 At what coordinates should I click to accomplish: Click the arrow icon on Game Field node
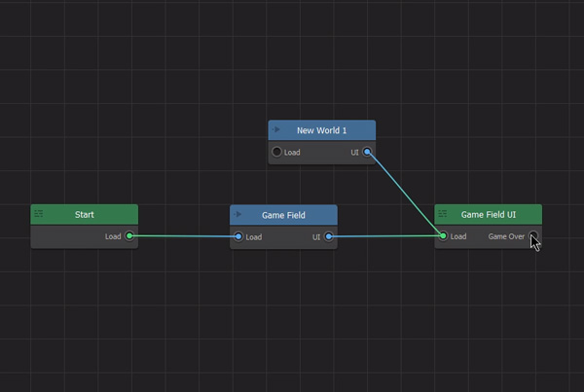(237, 214)
